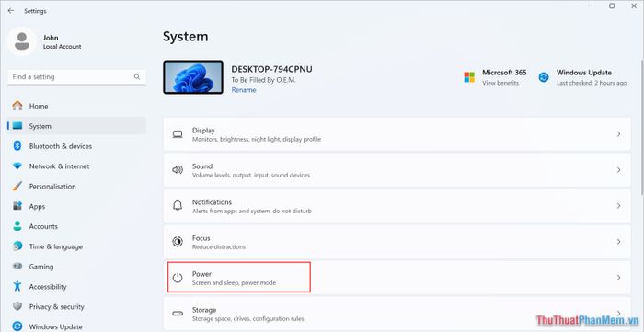Maximize the Settings window
644x332 pixels.
612,6
